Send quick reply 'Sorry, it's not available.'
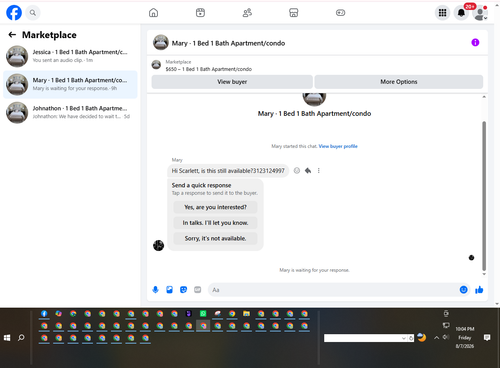This screenshot has height=368, width=500. coord(215,238)
